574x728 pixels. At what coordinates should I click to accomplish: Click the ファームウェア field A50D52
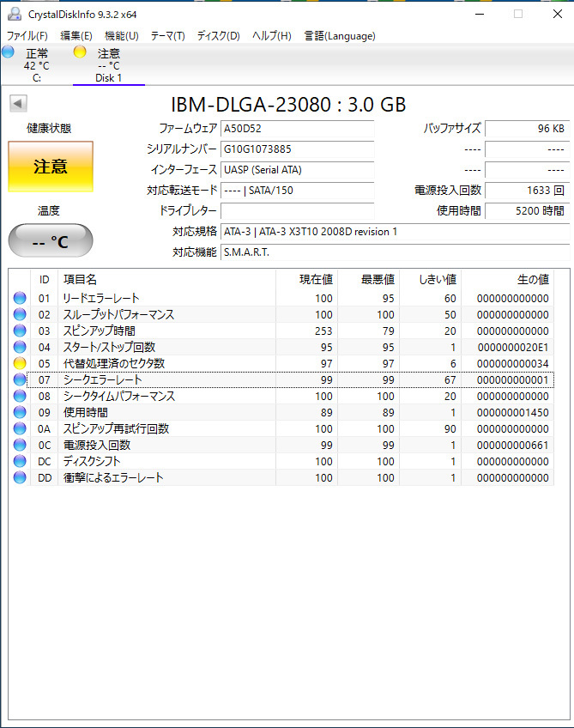(x=297, y=129)
